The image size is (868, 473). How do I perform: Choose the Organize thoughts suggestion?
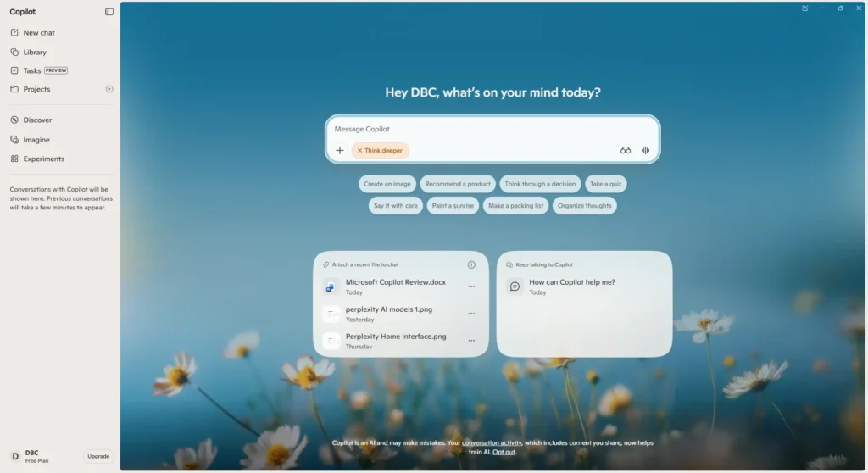click(585, 205)
